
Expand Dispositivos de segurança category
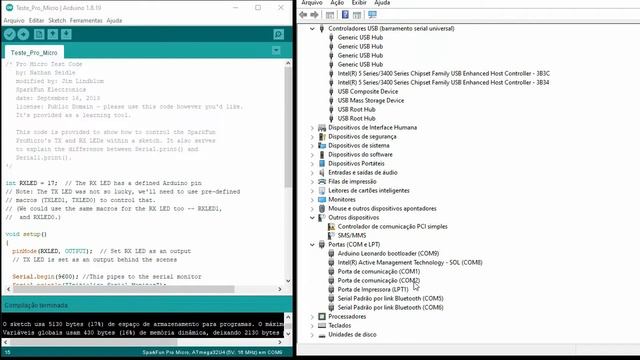click(312, 137)
